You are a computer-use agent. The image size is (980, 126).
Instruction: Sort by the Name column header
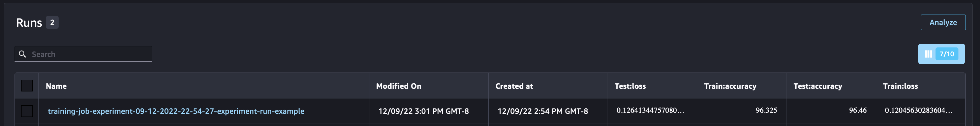pyautogui.click(x=56, y=86)
